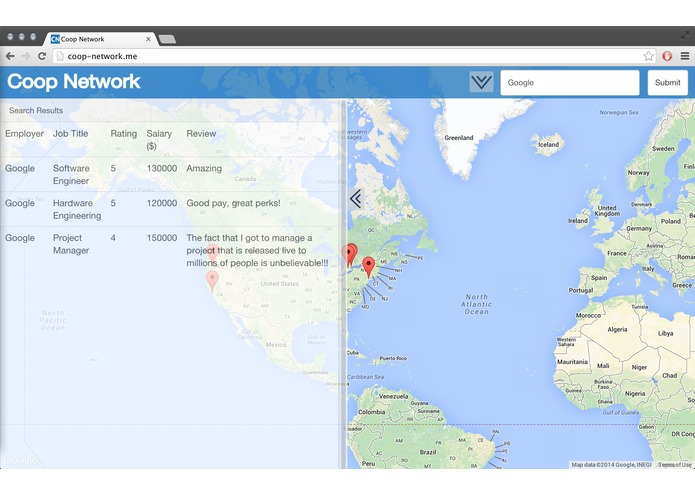Click Google in the Project Manager row
The height and width of the screenshot is (494, 695).
[20, 238]
